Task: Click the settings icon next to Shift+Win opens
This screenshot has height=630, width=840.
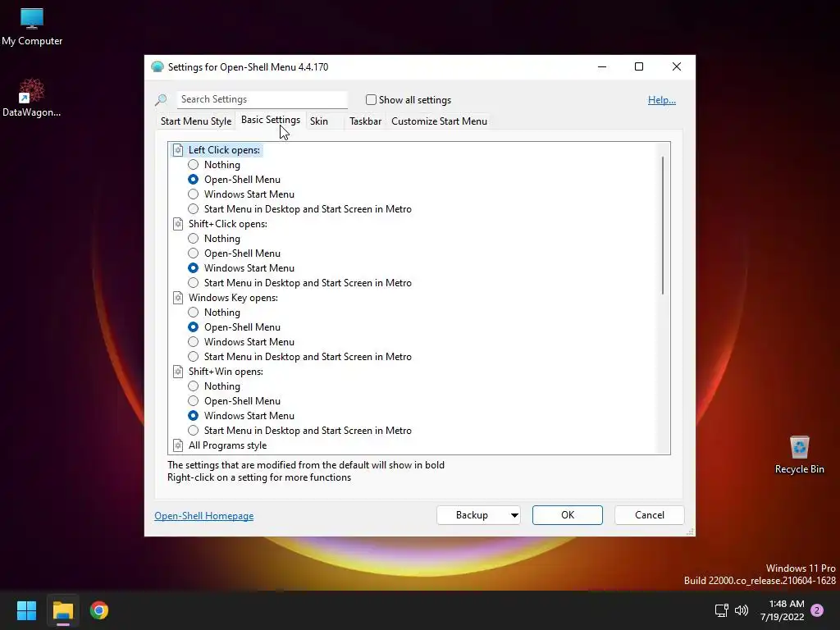Action: (x=178, y=372)
